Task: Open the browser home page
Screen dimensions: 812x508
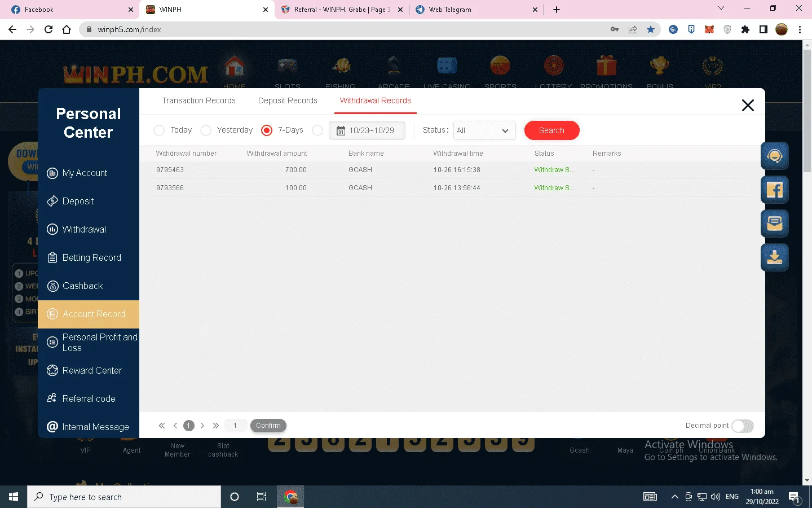Action: pyautogui.click(x=67, y=29)
